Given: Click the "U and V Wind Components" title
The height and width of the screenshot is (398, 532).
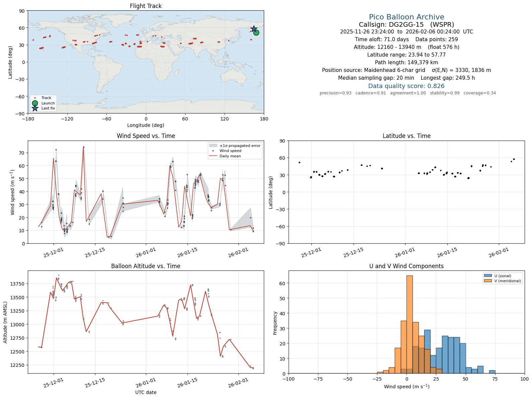Looking at the screenshot, I should (x=406, y=266).
